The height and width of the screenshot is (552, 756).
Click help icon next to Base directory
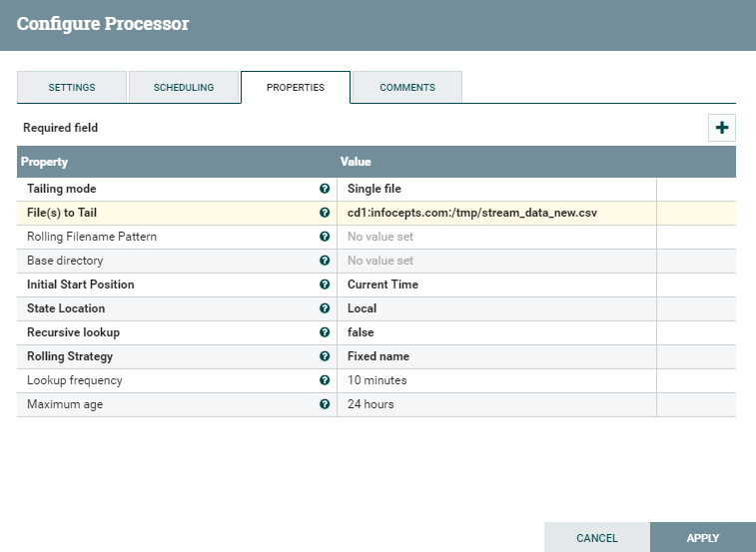[x=325, y=261]
